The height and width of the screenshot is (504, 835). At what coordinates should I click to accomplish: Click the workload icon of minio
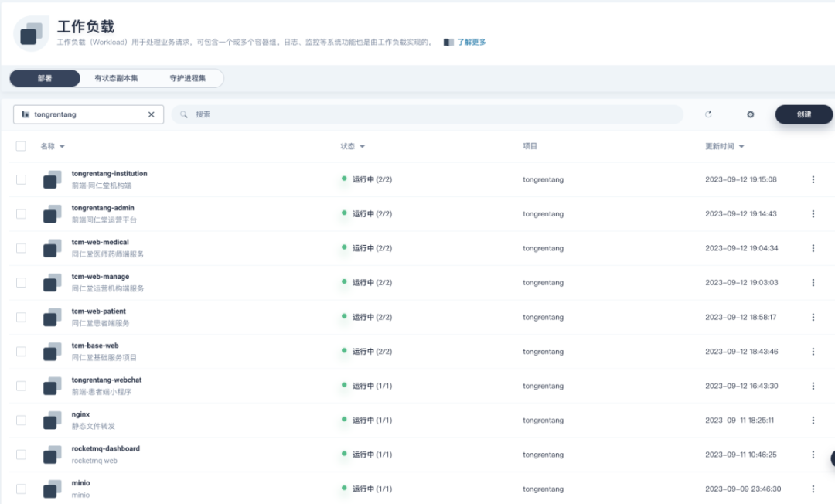53,489
